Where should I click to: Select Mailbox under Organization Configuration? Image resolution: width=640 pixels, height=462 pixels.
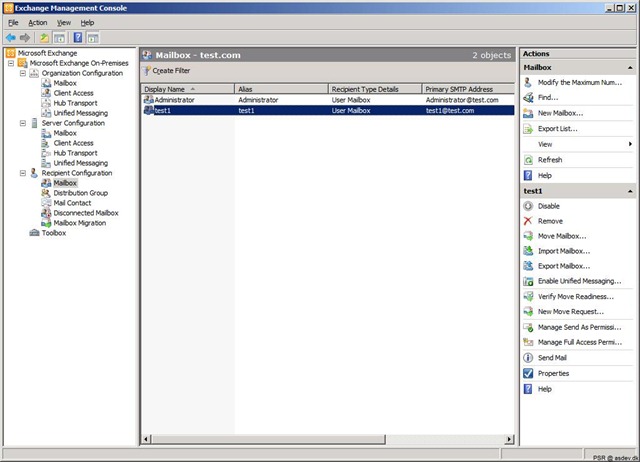65,83
